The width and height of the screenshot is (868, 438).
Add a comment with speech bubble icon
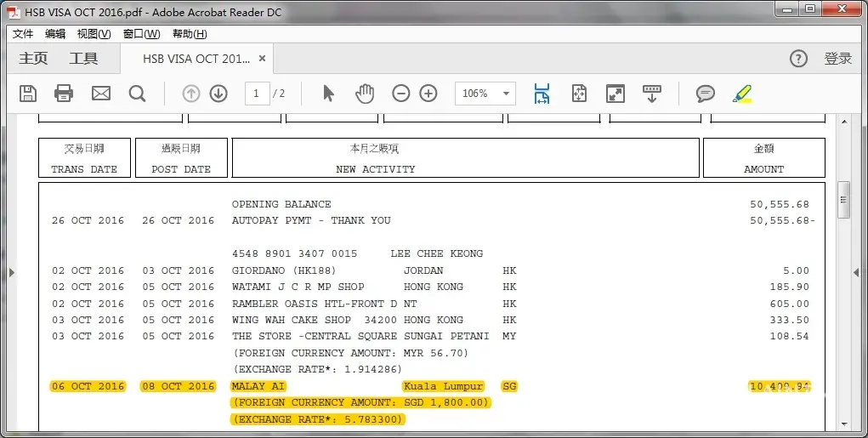[705, 94]
